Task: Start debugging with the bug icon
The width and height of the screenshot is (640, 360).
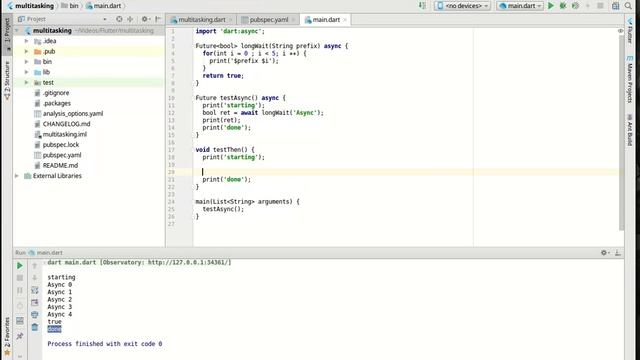Action: click(563, 6)
